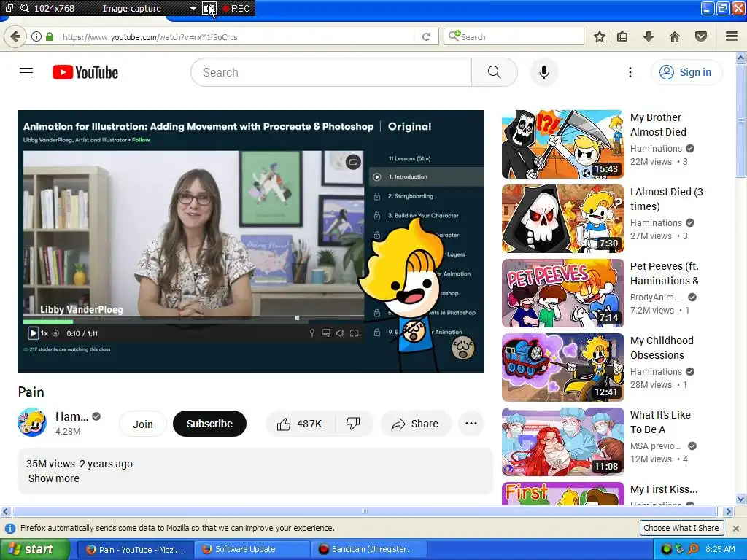The height and width of the screenshot is (560, 747).
Task: Click the volume icon in embedded player
Action: click(340, 333)
